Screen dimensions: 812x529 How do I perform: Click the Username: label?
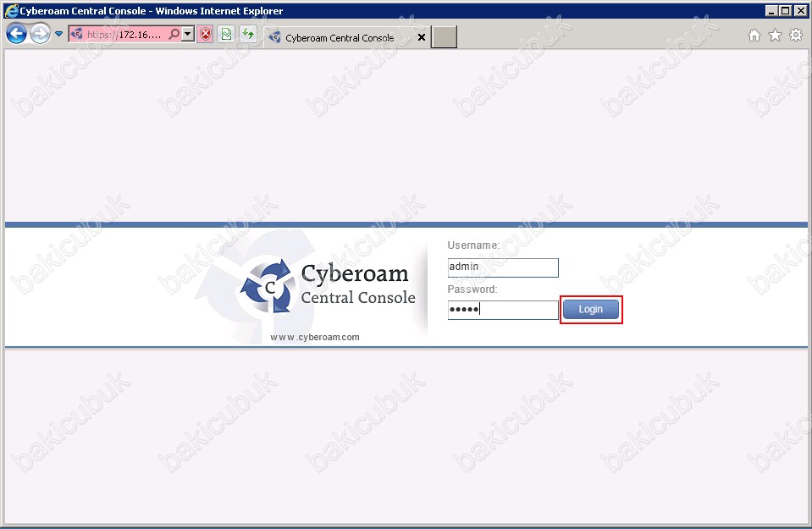(473, 245)
